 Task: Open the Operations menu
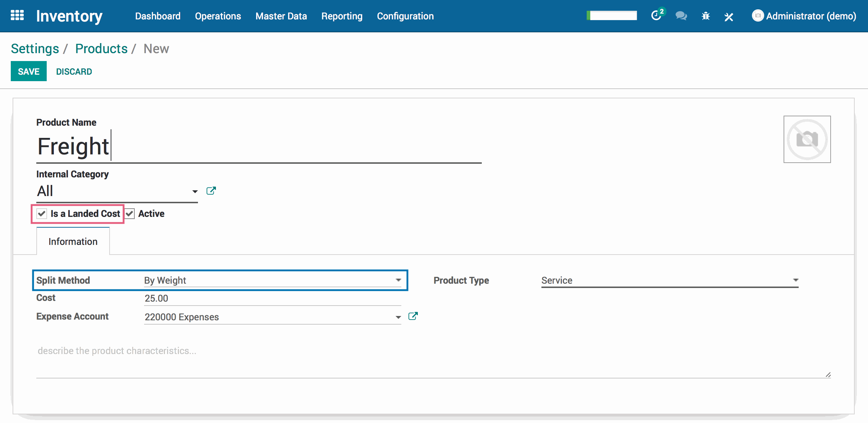218,16
